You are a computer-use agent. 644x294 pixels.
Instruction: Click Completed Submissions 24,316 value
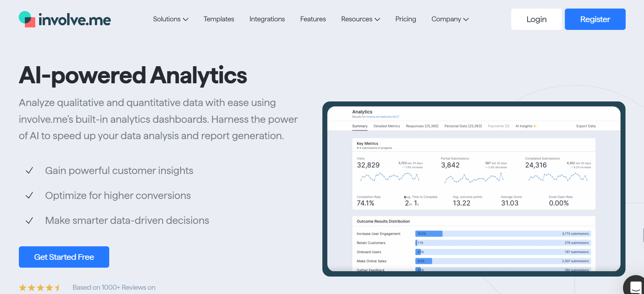(x=536, y=165)
